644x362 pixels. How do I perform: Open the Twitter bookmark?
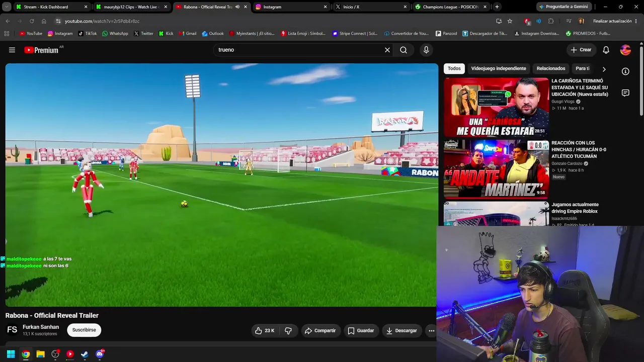click(x=143, y=34)
